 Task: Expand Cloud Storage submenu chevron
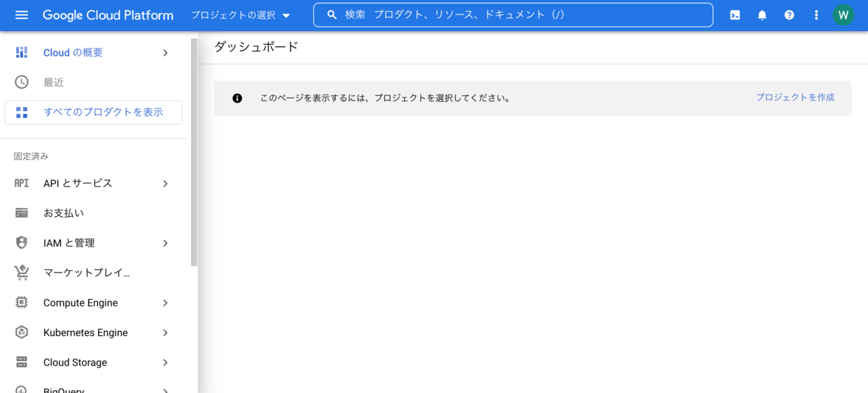(x=165, y=363)
